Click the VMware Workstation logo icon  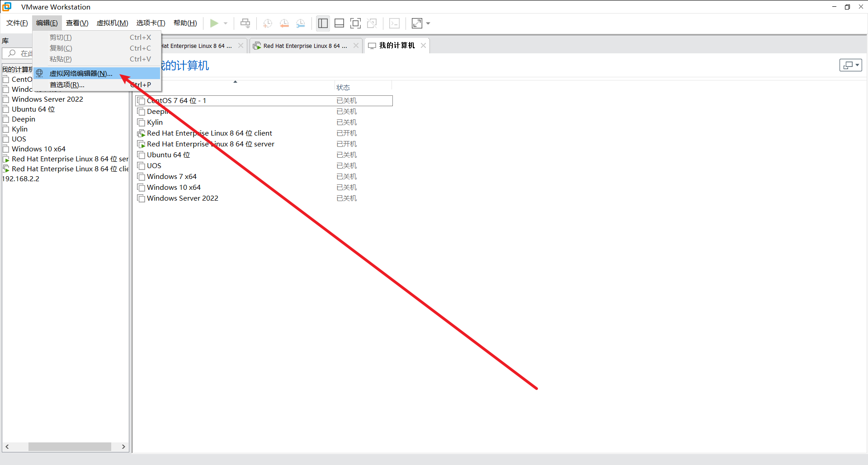click(7, 7)
